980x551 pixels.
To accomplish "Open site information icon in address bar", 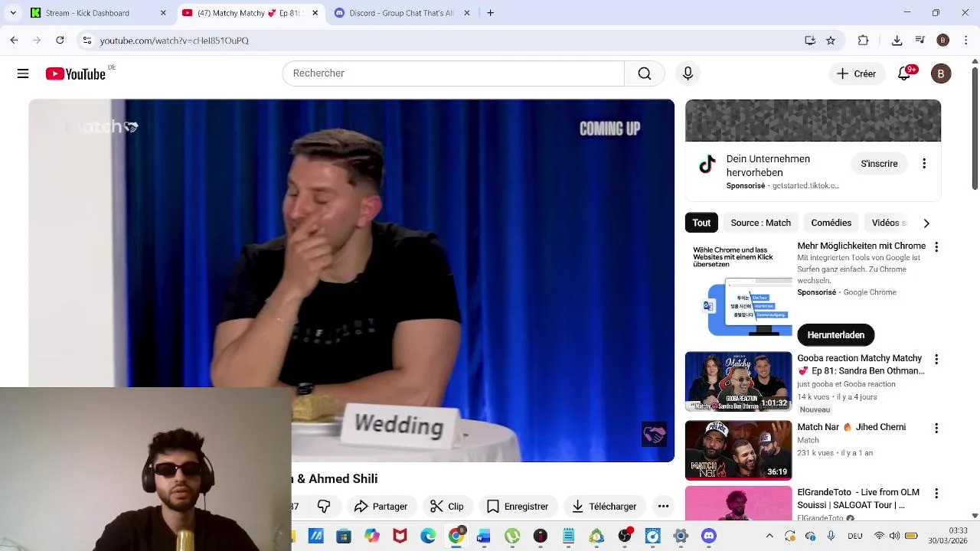I will point(87,41).
